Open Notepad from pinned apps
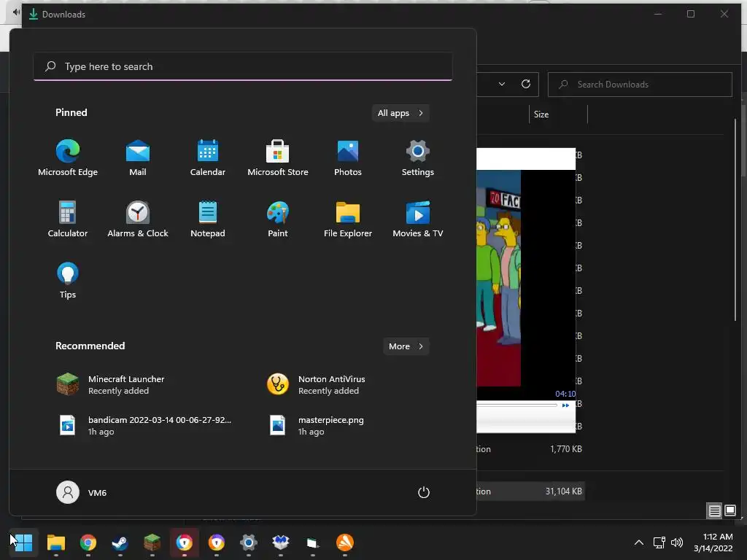The height and width of the screenshot is (560, 747). tap(208, 219)
